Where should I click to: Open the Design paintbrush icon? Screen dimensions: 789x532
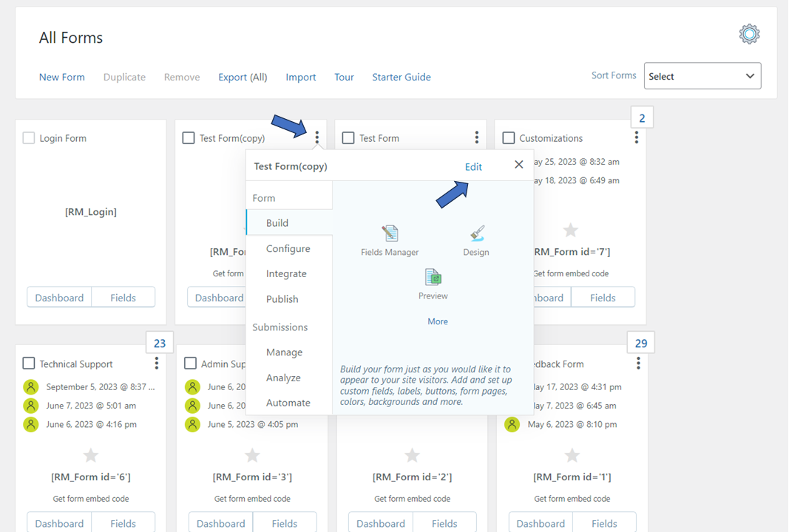(477, 234)
